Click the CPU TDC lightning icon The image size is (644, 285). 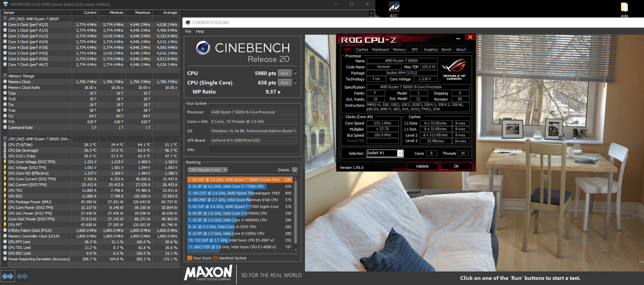coord(5,191)
